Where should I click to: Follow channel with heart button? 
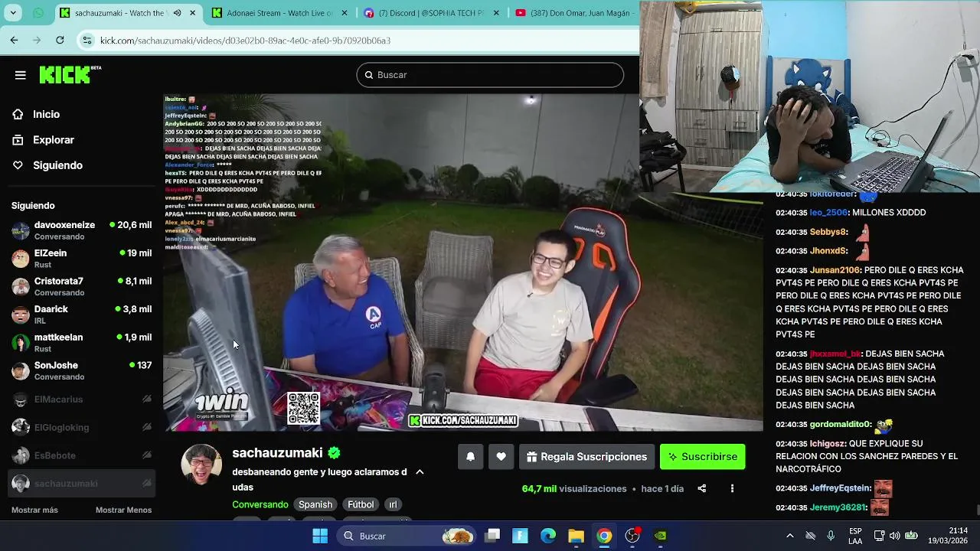501,457
